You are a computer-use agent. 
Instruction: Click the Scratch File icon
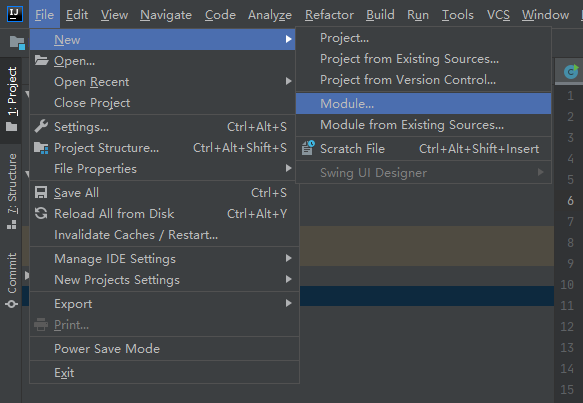coord(308,148)
